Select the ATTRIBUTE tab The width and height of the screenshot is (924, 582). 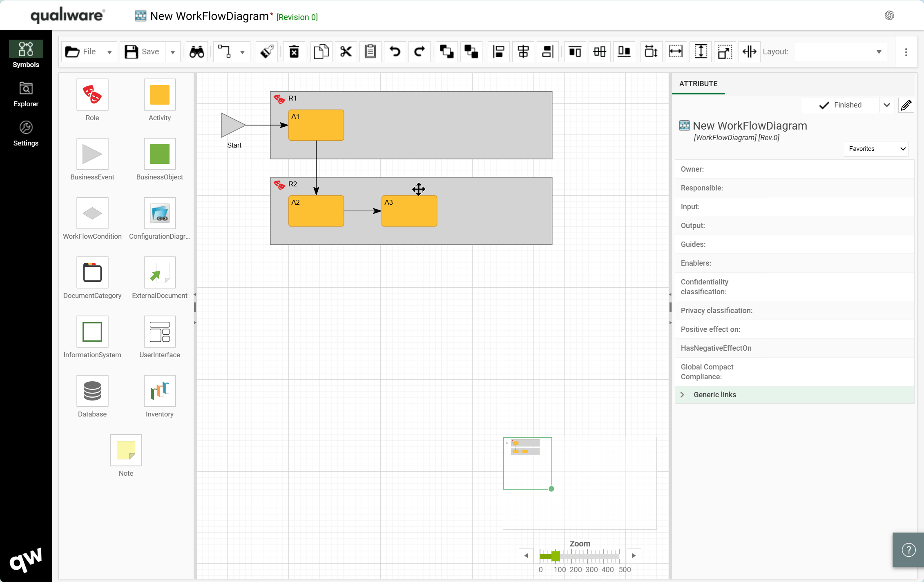[698, 84]
